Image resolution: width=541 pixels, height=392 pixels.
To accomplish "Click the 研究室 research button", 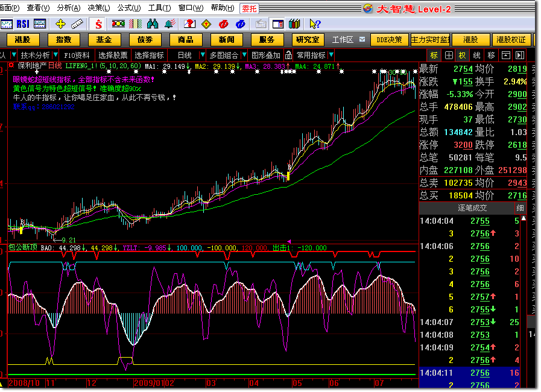I will click(x=308, y=40).
